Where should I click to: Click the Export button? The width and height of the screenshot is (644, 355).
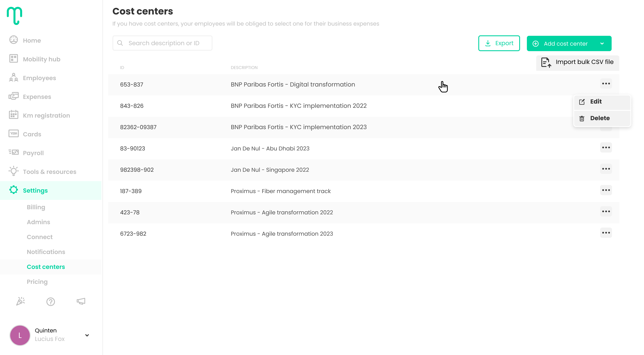click(x=499, y=43)
